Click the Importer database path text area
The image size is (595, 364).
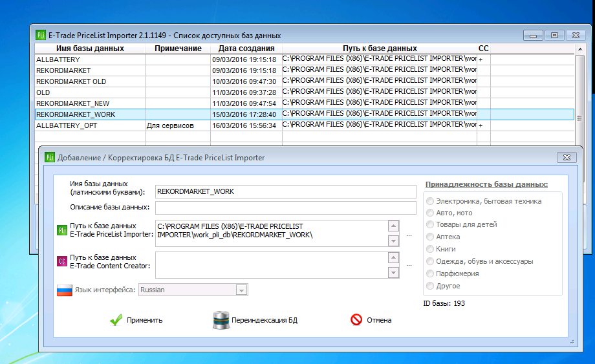click(272, 233)
